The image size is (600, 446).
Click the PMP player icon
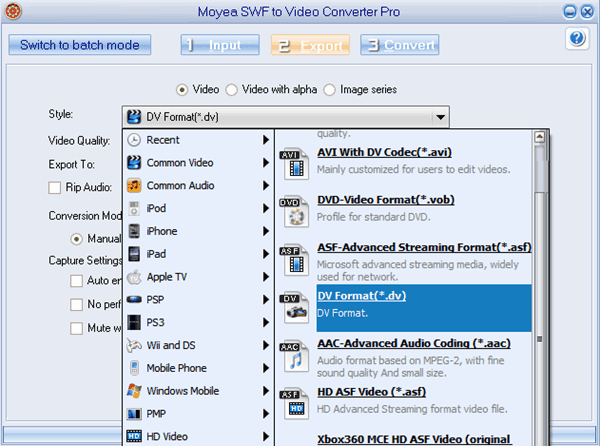click(134, 414)
